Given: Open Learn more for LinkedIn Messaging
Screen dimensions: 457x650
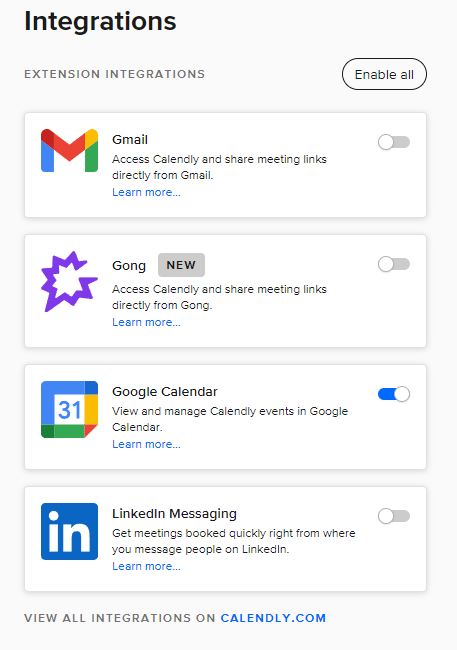Looking at the screenshot, I should (x=146, y=566).
